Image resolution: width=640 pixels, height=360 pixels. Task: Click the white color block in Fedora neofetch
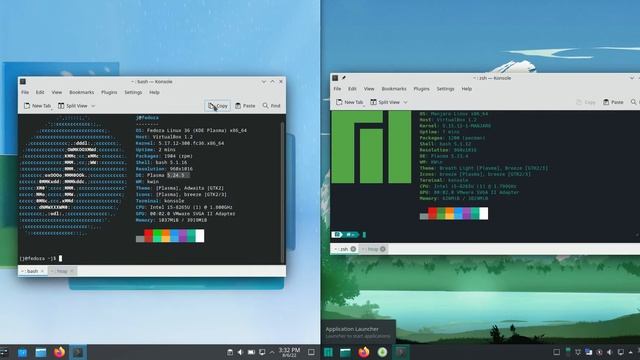click(200, 236)
